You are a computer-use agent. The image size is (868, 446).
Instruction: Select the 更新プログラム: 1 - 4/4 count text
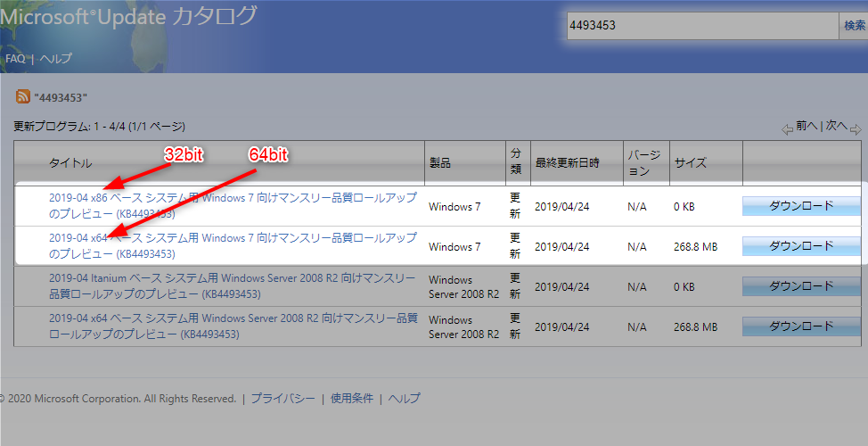[100, 127]
